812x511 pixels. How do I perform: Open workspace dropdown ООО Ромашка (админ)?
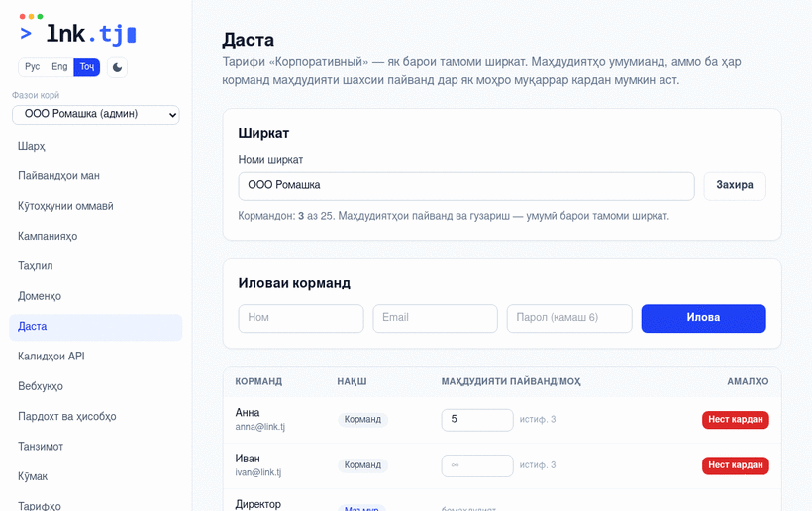96,115
